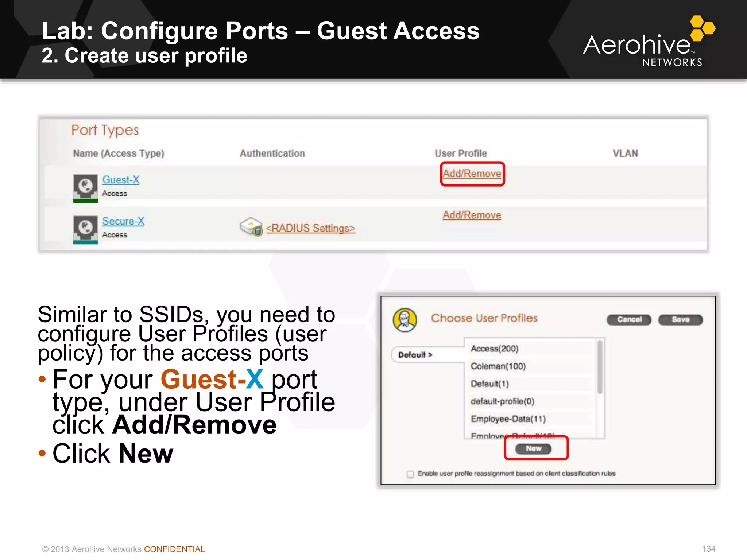Open the RADIUS Settings link

pos(310,228)
